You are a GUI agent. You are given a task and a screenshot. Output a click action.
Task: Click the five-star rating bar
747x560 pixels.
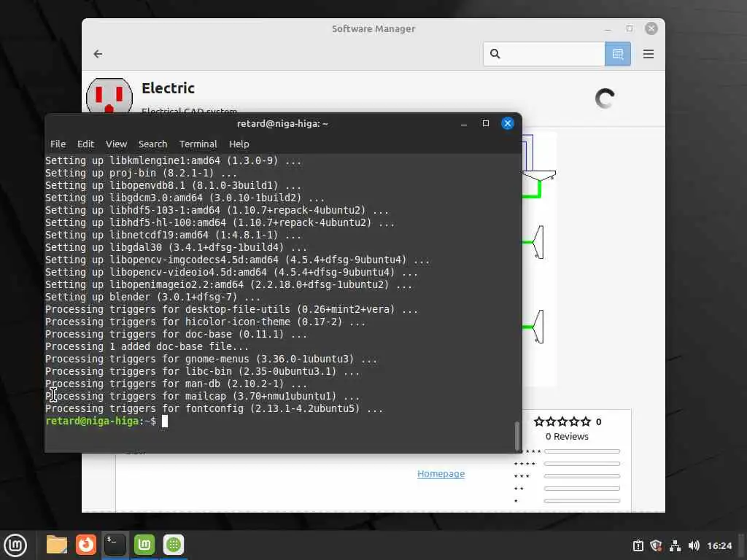pos(581,451)
